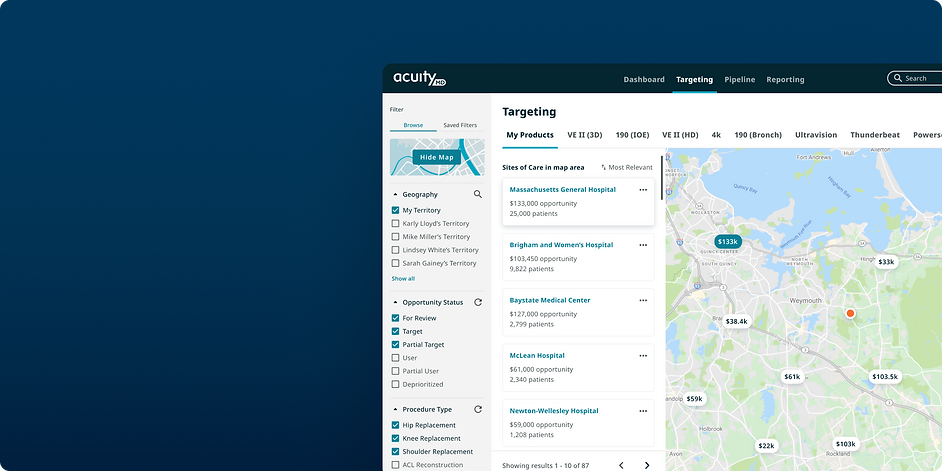Select the VE II (3D) product tab
The width and height of the screenshot is (942, 471).
click(x=585, y=135)
